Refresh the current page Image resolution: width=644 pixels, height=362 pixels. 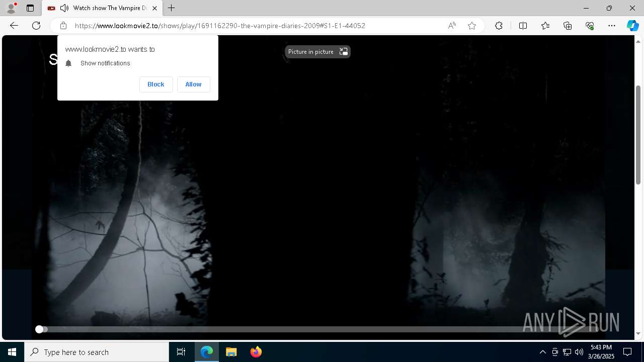coord(36,26)
